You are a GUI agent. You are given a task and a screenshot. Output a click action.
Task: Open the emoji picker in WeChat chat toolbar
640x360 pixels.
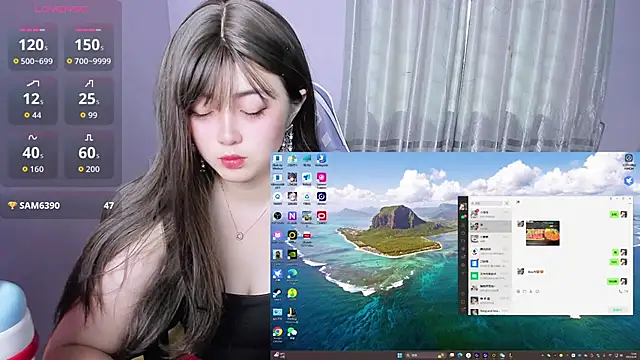(x=518, y=291)
